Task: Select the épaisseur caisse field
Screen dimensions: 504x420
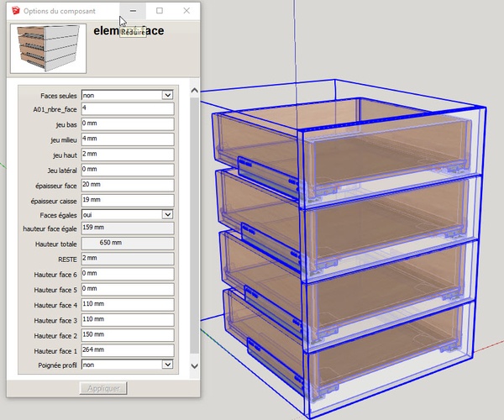Action: (127, 199)
